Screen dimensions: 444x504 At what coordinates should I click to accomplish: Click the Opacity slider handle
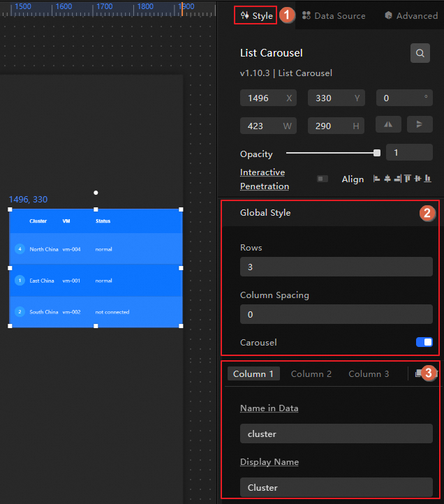click(x=377, y=153)
